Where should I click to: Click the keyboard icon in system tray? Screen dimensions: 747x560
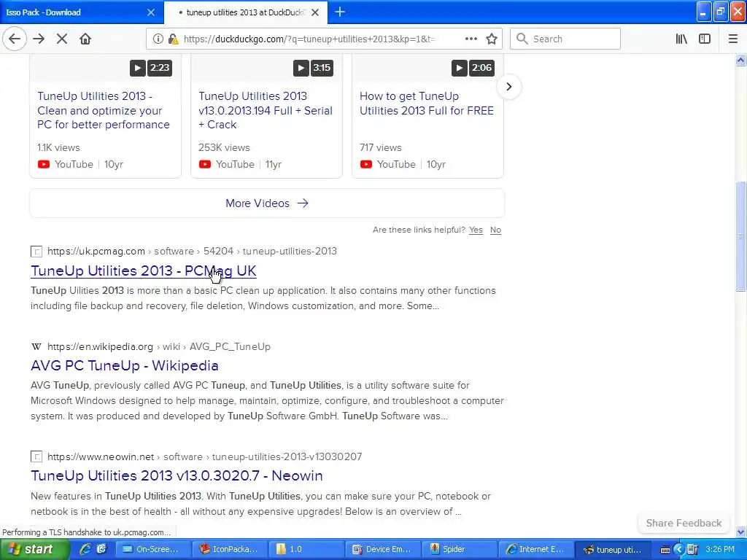(x=665, y=550)
